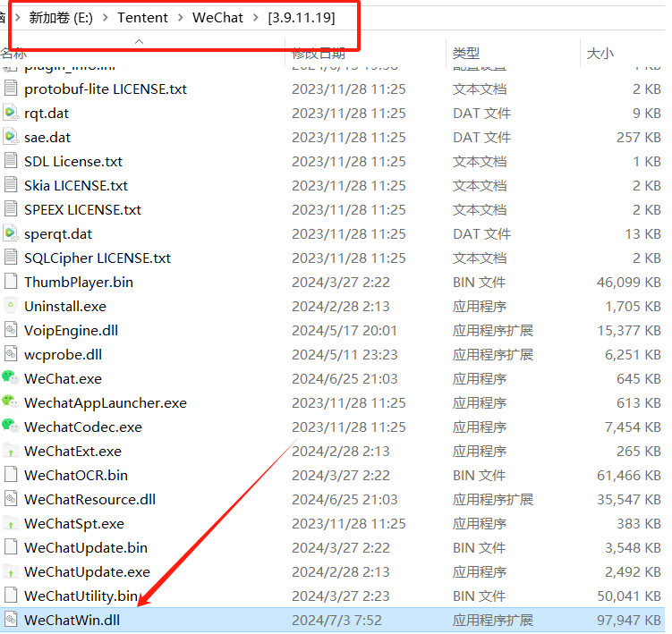Image resolution: width=672 pixels, height=634 pixels.
Task: Sort by 类型 column header
Action: [466, 54]
